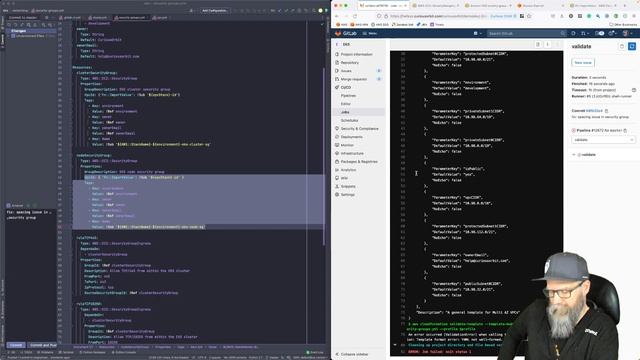Open the commit hash link
The height and width of the screenshot is (360, 640).
pyautogui.click(x=594, y=111)
